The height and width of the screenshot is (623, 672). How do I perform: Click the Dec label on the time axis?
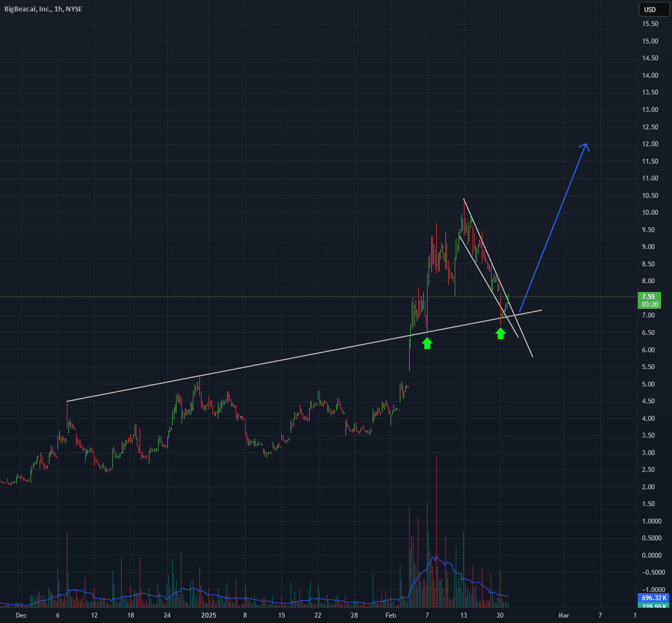(21, 615)
